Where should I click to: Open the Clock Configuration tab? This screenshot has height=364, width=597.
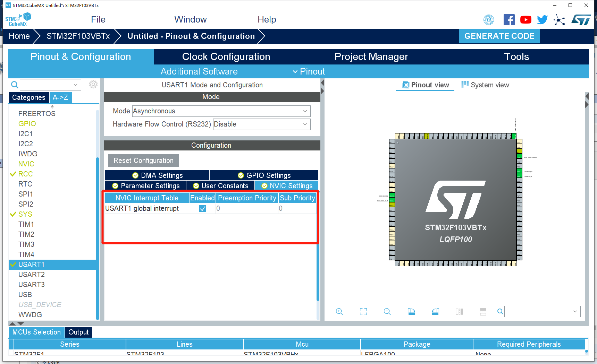tap(226, 57)
